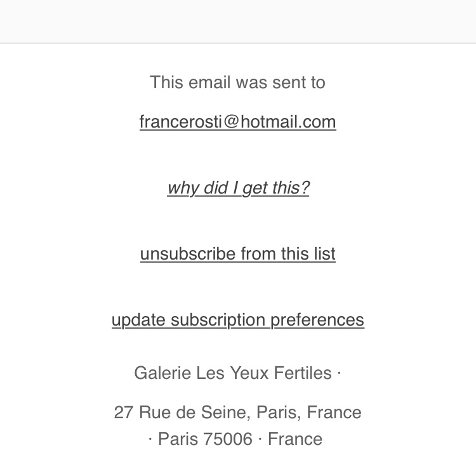Image resolution: width=476 pixels, height=476 pixels.
Task: Open the francerosti@hotmail.com email link
Action: click(237, 122)
